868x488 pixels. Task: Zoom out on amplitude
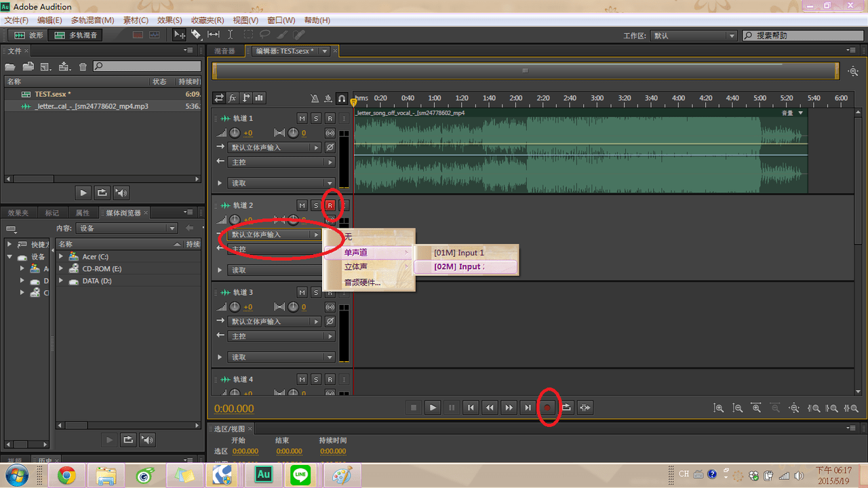pyautogui.click(x=737, y=408)
